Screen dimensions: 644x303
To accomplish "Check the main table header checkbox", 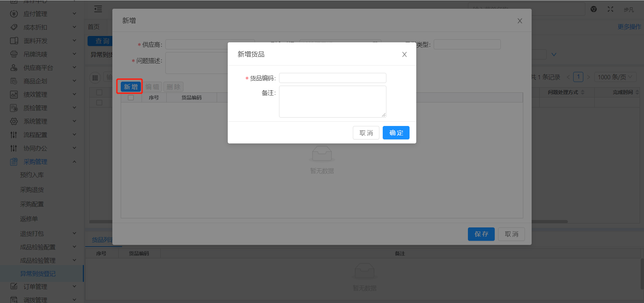I will 99,92.
